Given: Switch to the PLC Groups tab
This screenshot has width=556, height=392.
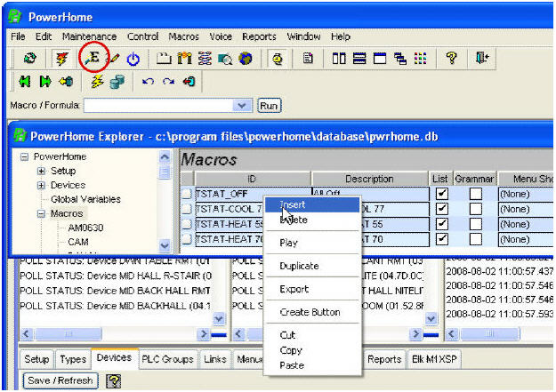Looking at the screenshot, I should coord(167,359).
